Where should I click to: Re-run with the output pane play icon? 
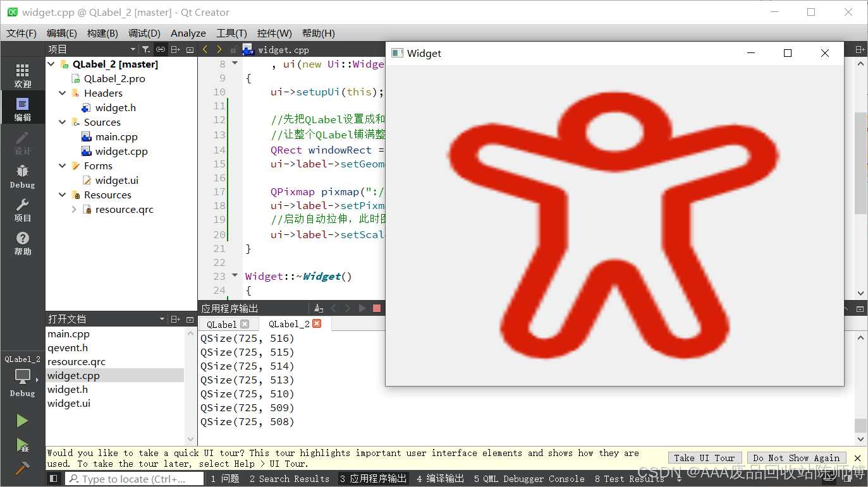coord(362,308)
